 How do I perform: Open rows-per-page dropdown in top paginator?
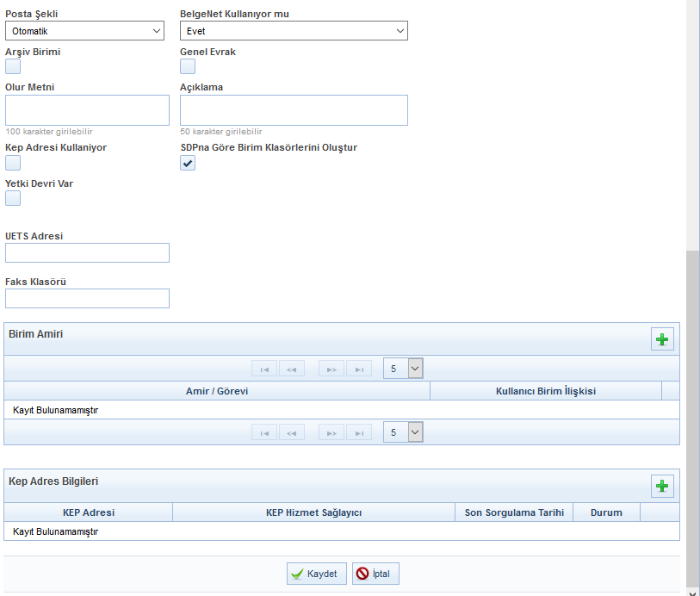click(403, 369)
